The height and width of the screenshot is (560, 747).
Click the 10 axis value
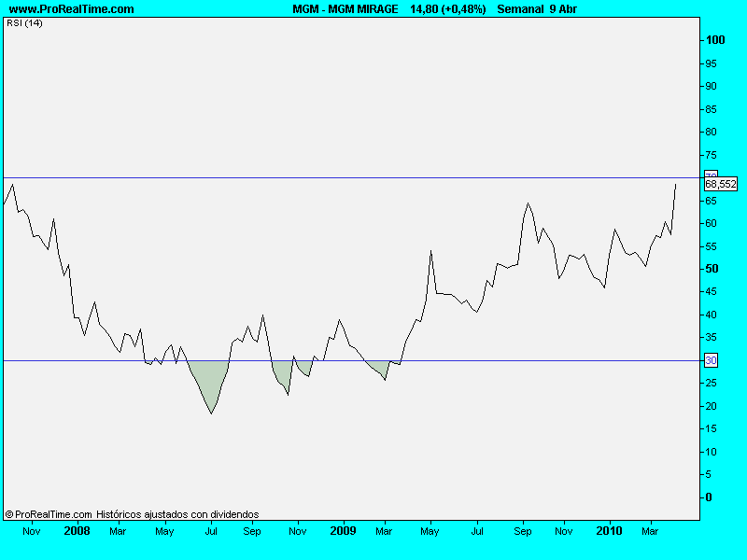[711, 452]
